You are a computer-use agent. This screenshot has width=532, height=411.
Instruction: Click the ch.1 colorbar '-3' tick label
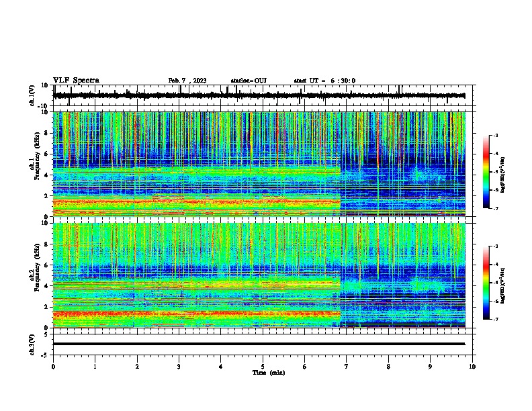(495, 136)
